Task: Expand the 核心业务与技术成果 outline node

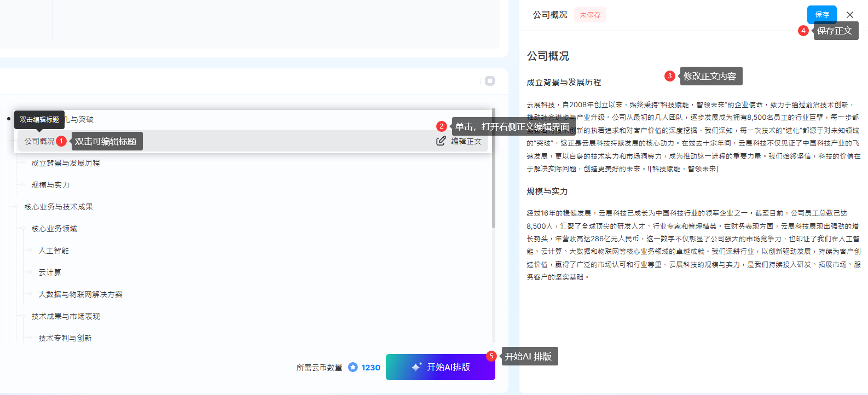Action: 59,207
